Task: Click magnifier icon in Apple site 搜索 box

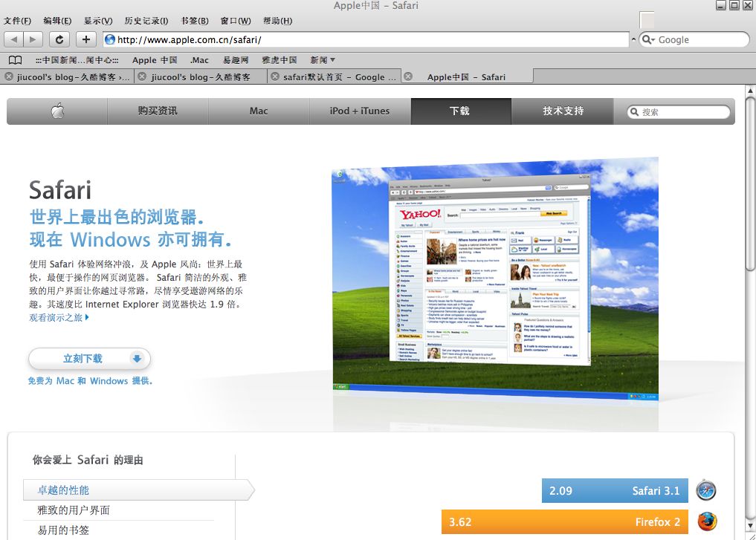Action: click(635, 111)
